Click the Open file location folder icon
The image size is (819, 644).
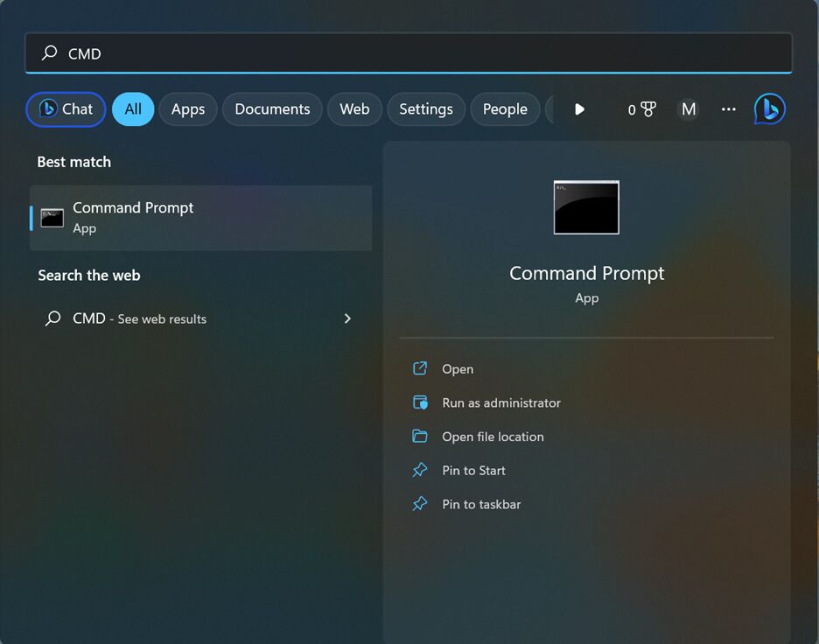coord(420,436)
